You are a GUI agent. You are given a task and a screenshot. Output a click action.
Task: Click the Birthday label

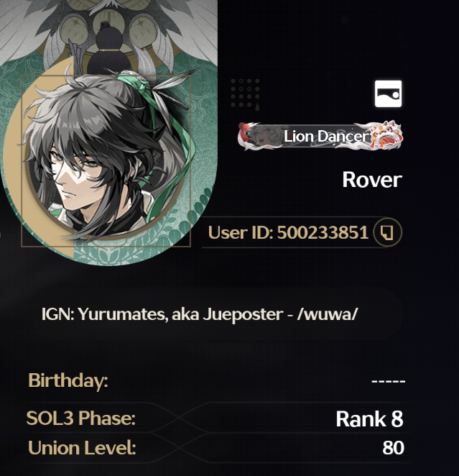68,380
